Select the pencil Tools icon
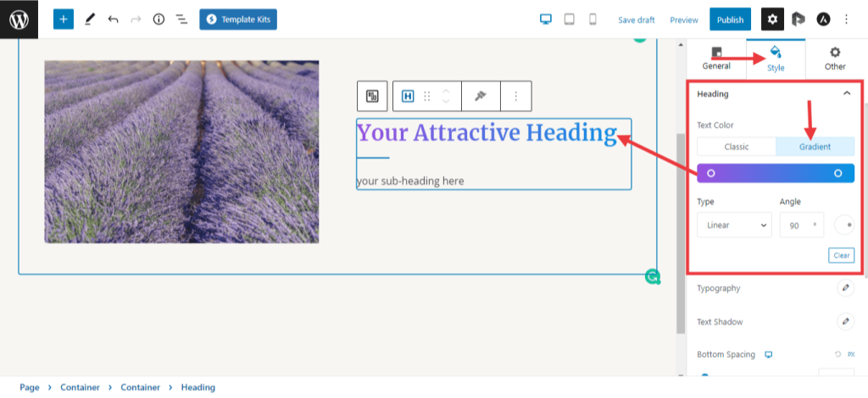The height and width of the screenshot is (398, 868). tap(90, 19)
